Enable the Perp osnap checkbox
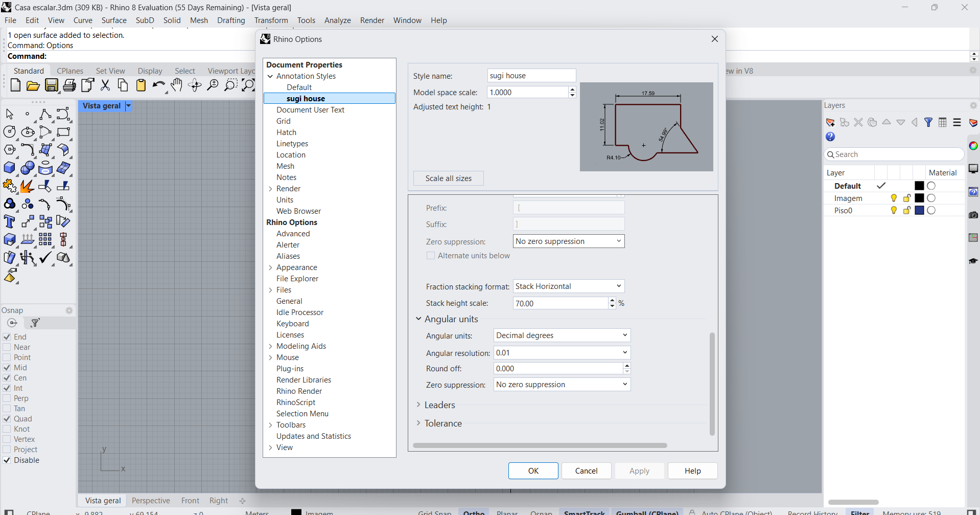Viewport: 980px width, 515px height. [7, 398]
